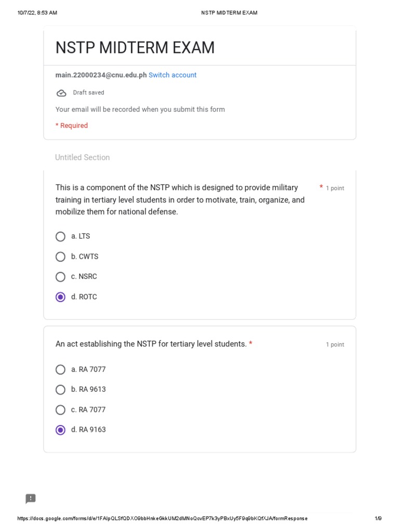Click the page header title at top
399x532 pixels.
pos(229,12)
